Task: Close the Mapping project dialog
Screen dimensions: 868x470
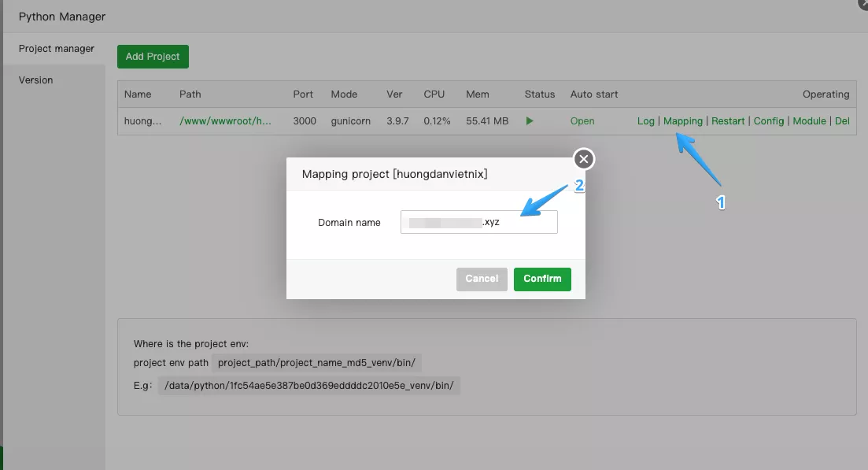Action: point(582,158)
